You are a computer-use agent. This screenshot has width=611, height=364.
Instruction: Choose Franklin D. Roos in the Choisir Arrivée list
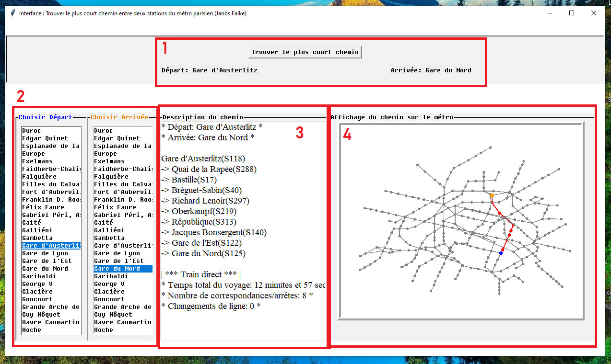[123, 200]
